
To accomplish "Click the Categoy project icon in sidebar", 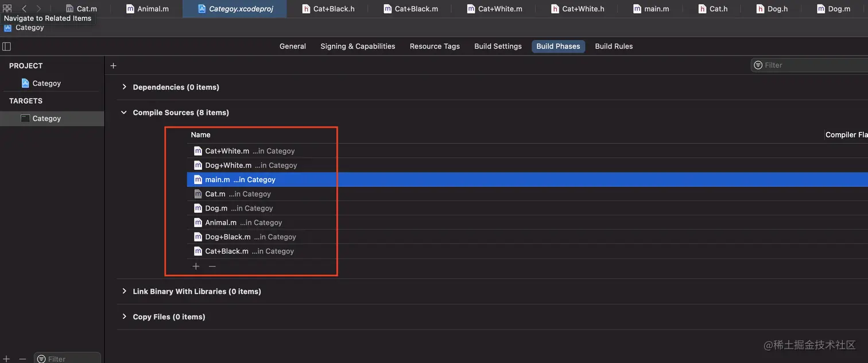I will (25, 83).
